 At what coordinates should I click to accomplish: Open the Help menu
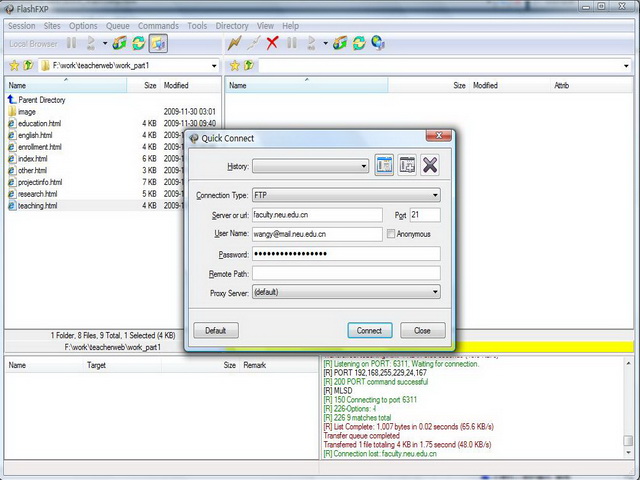click(291, 26)
